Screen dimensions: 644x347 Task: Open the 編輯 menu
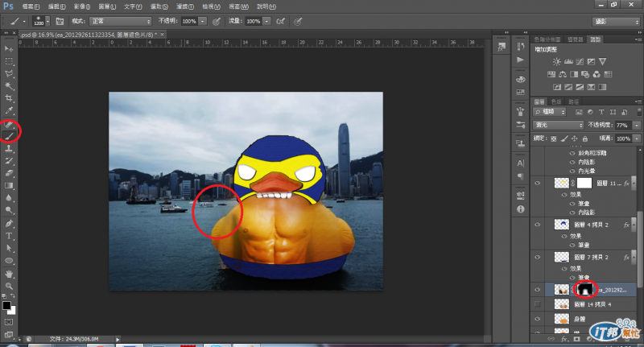(56, 6)
